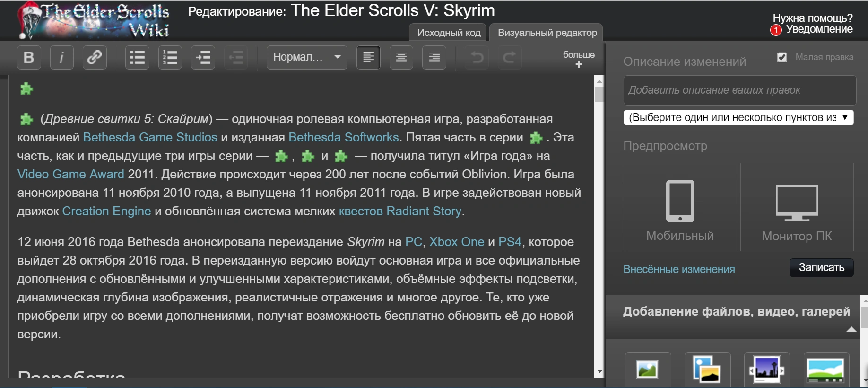868x388 pixels.
Task: Select puzzle template right after "игры серии —"
Action: pos(281,156)
